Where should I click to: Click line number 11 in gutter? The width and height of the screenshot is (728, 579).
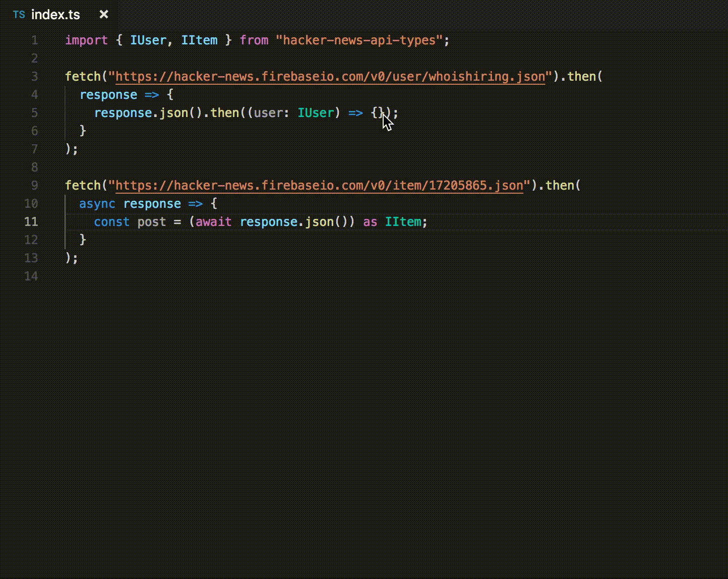pos(31,222)
